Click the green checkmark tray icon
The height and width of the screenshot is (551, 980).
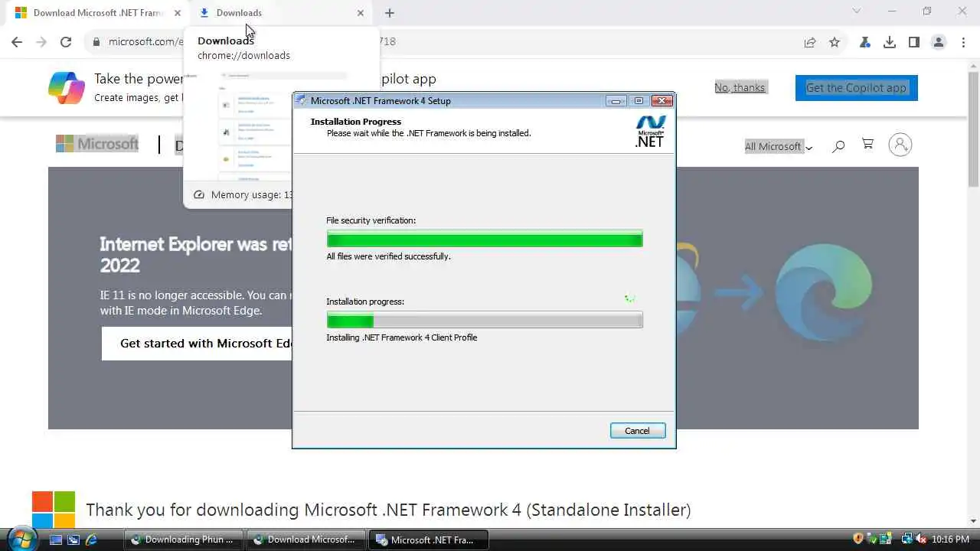(873, 540)
